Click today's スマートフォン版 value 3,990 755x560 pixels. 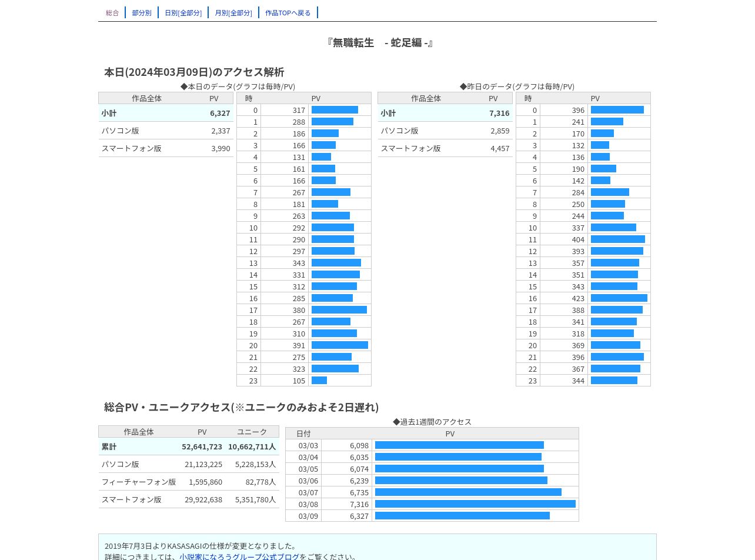tap(221, 148)
